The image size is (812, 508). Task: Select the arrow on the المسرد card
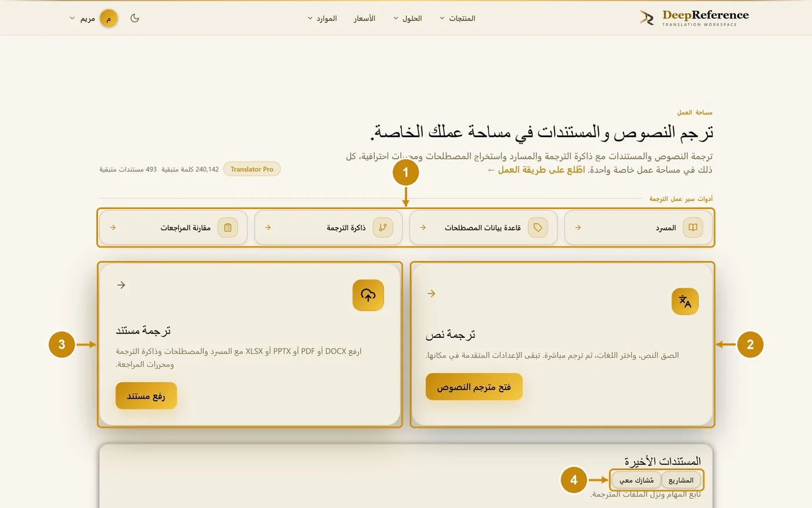coord(578,228)
